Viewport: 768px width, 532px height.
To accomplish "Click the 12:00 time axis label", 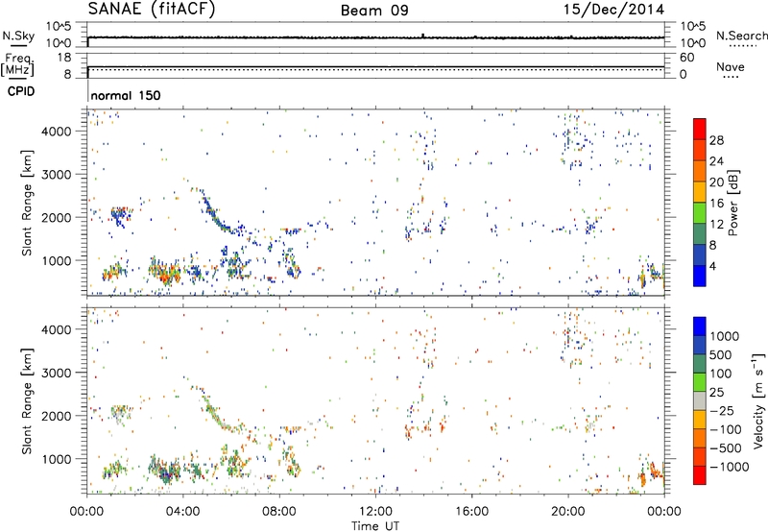I will pyautogui.click(x=375, y=512).
